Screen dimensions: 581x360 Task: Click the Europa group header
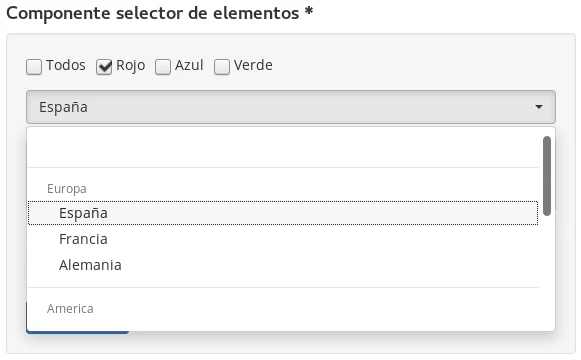(67, 189)
